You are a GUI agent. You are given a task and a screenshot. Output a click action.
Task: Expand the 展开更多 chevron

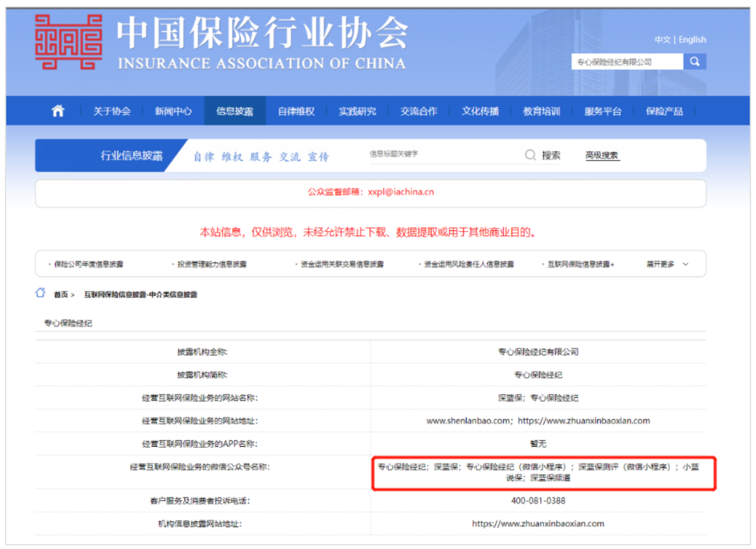(685, 265)
